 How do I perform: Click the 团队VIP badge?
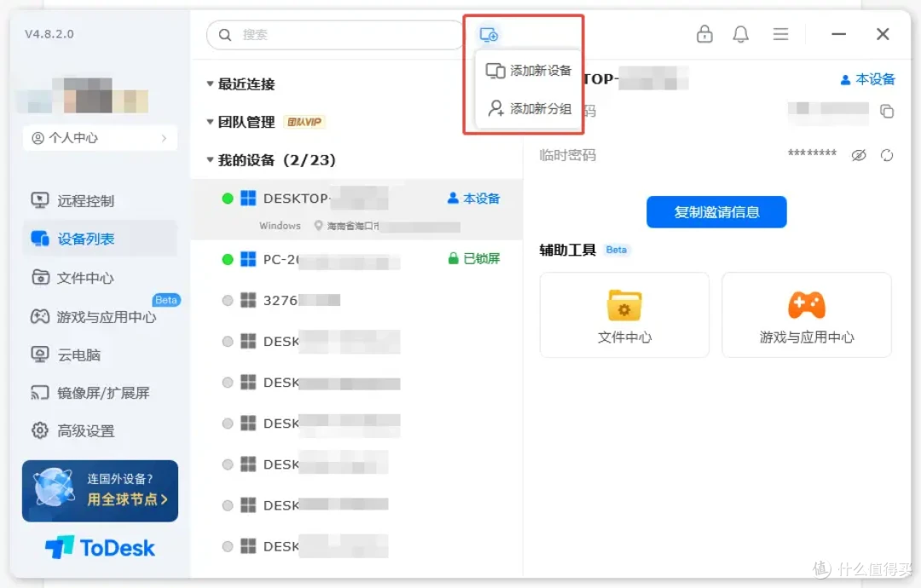(304, 122)
